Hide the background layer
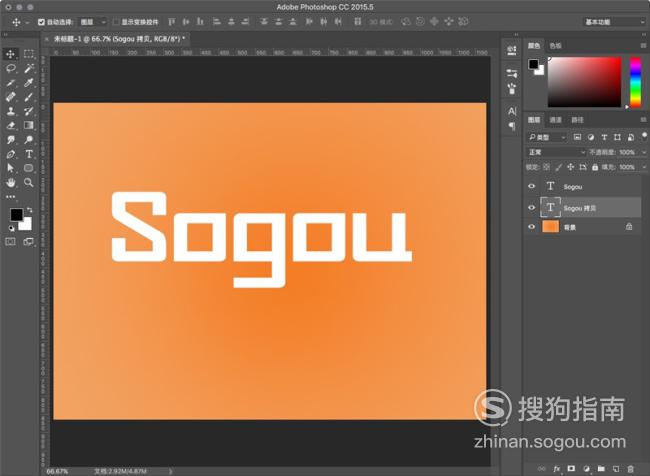Viewport: 650px width, 476px height. point(531,227)
